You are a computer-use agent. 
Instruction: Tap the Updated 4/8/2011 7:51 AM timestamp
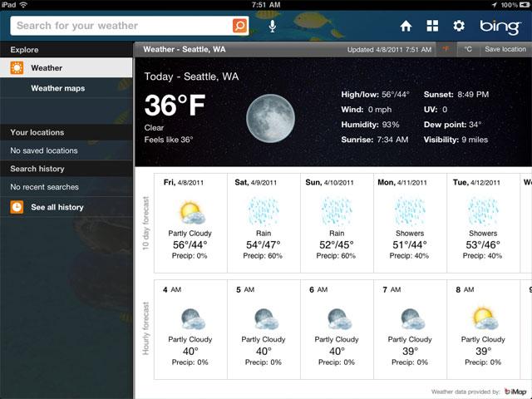(x=389, y=50)
